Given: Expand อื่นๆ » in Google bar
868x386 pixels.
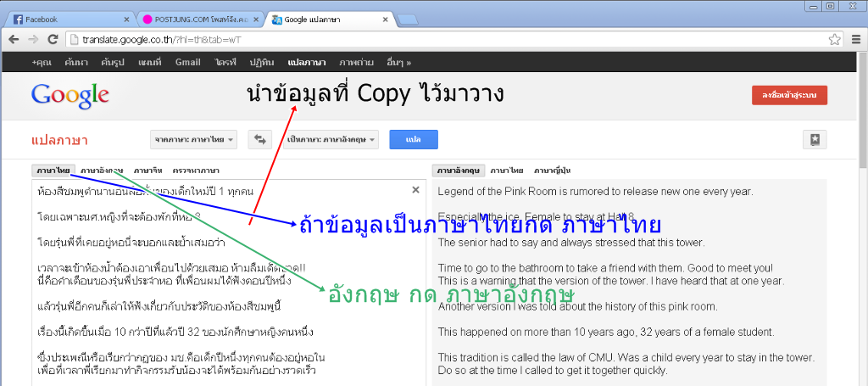Looking at the screenshot, I should click(398, 62).
